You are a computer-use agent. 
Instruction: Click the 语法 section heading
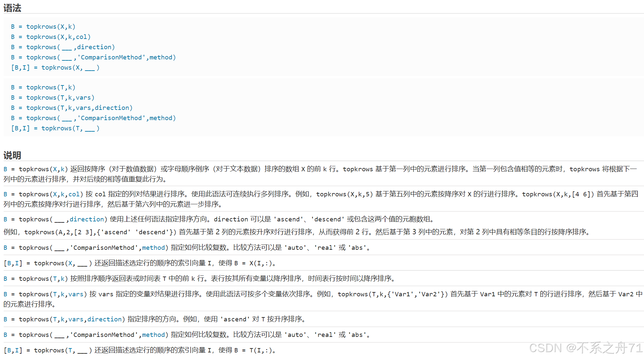click(12, 8)
